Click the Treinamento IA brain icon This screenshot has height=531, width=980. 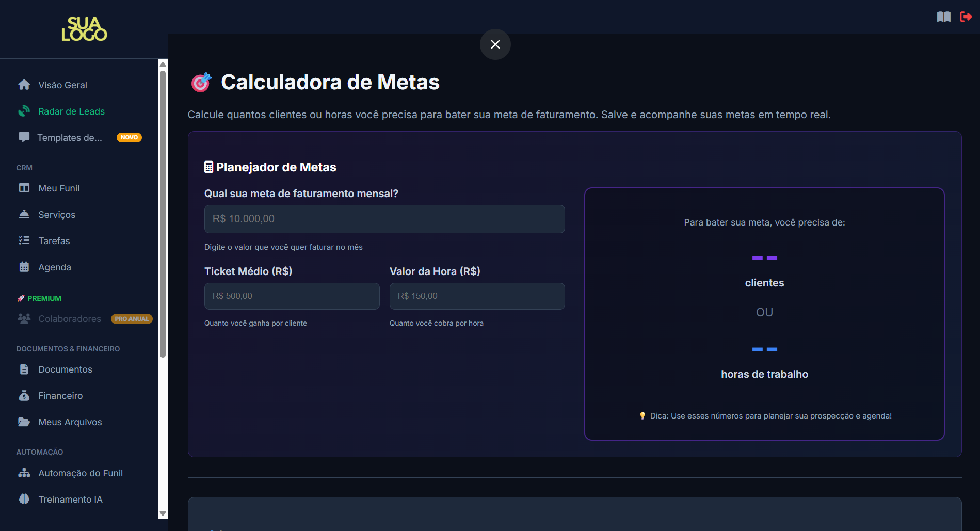[24, 499]
